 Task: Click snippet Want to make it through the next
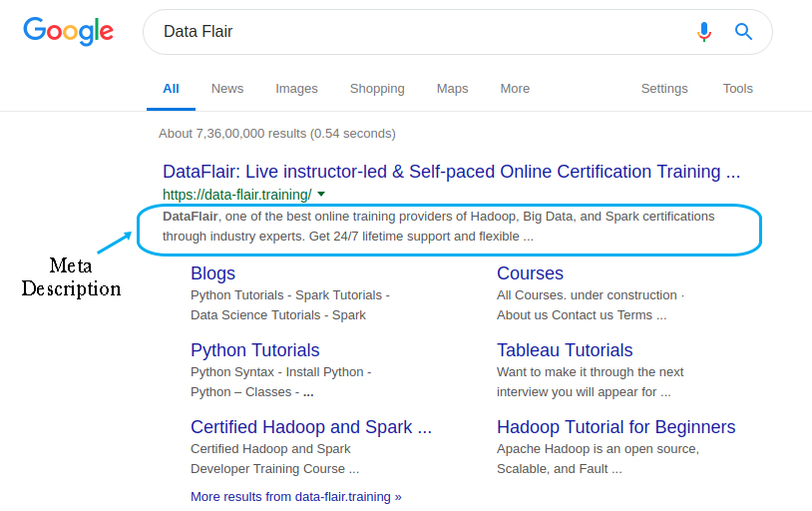590,372
